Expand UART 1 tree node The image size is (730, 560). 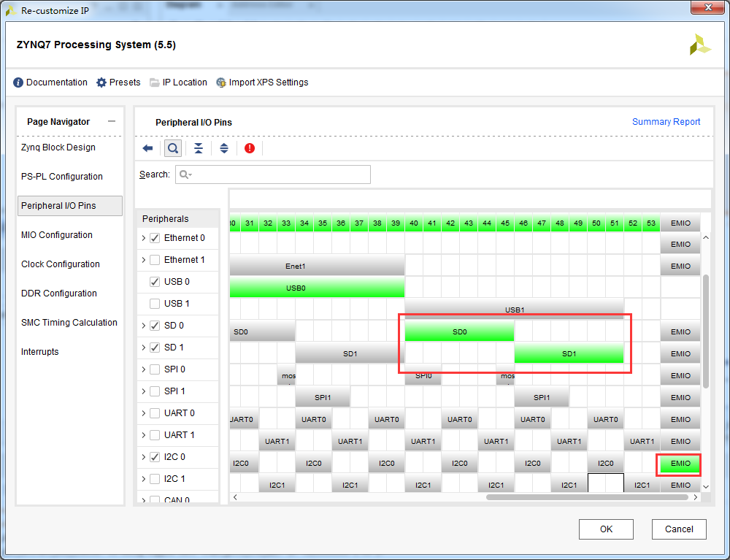pos(143,434)
